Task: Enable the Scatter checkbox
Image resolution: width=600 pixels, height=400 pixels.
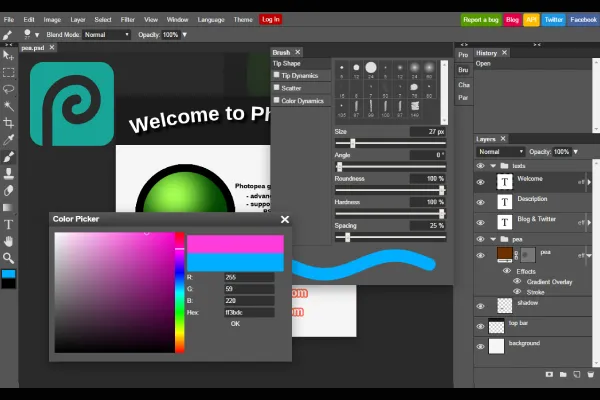Action: (x=276, y=88)
